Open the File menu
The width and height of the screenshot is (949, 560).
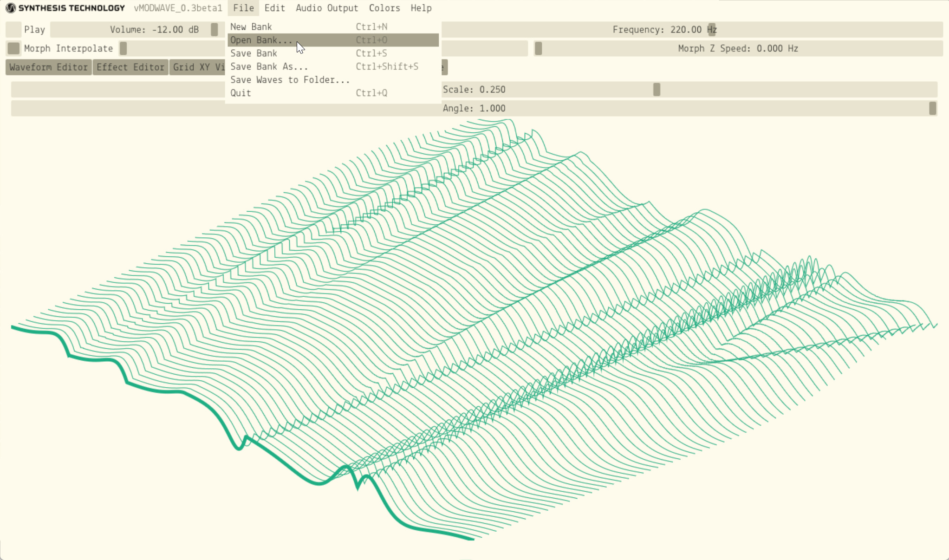pyautogui.click(x=243, y=8)
